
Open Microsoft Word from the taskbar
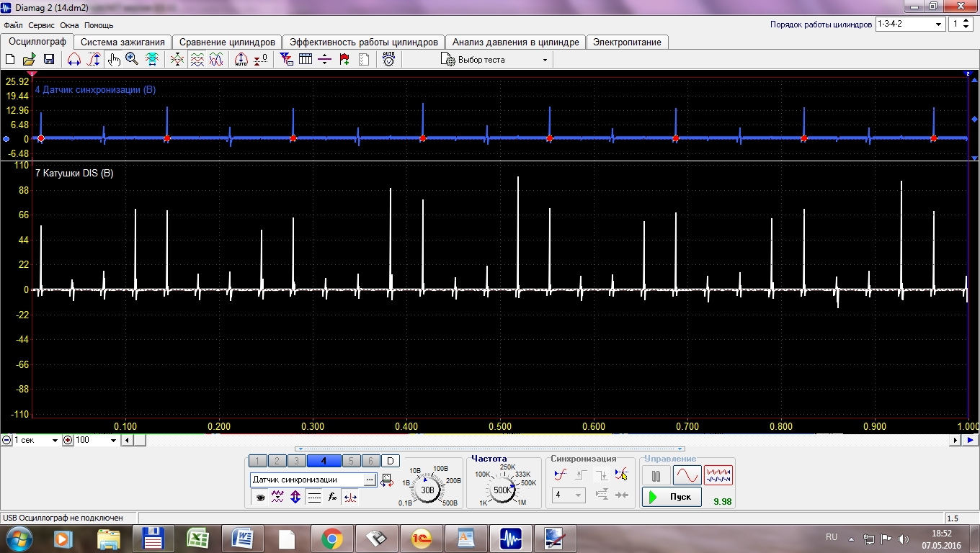pos(242,538)
